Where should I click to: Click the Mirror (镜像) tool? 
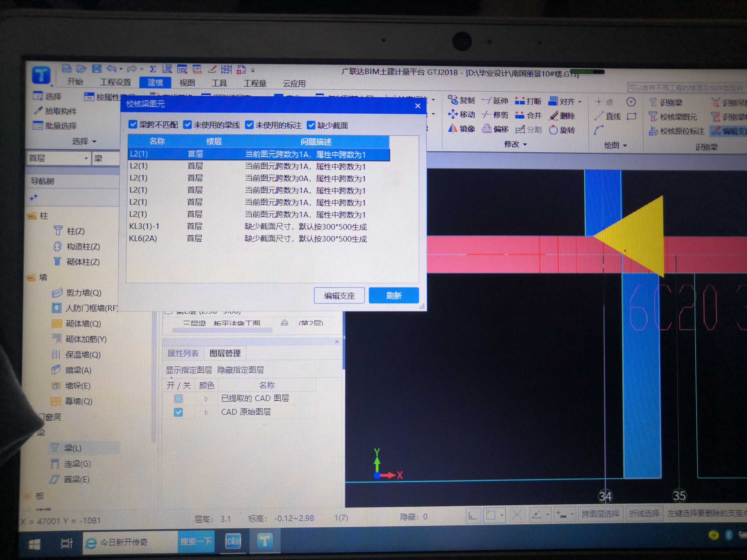click(x=461, y=129)
